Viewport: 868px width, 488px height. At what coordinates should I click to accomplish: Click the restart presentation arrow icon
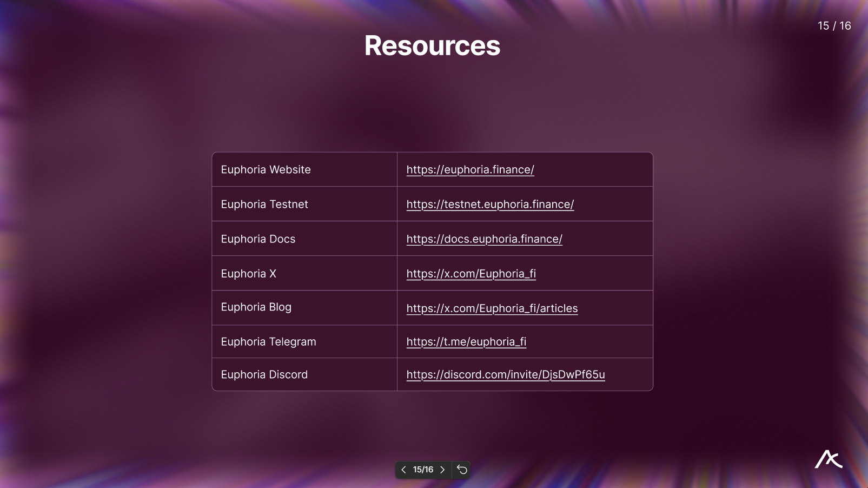coord(462,470)
